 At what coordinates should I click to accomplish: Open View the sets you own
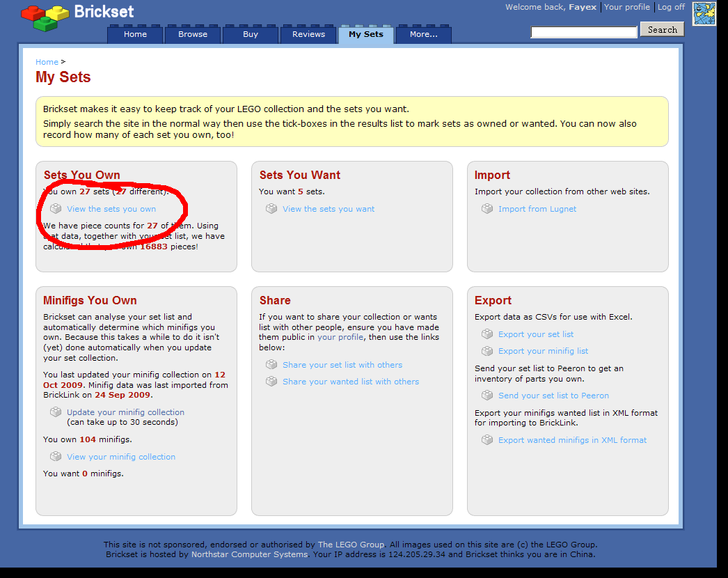click(111, 209)
